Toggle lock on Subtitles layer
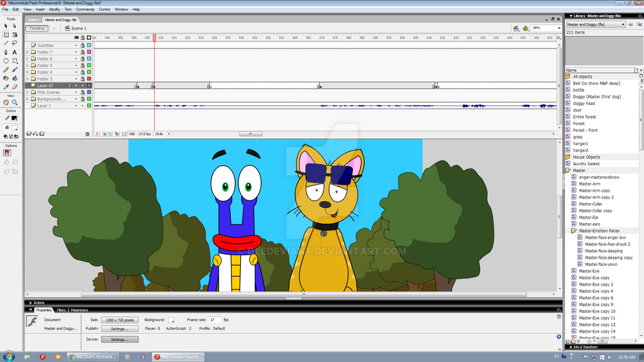The width and height of the screenshot is (644, 362). click(x=82, y=45)
